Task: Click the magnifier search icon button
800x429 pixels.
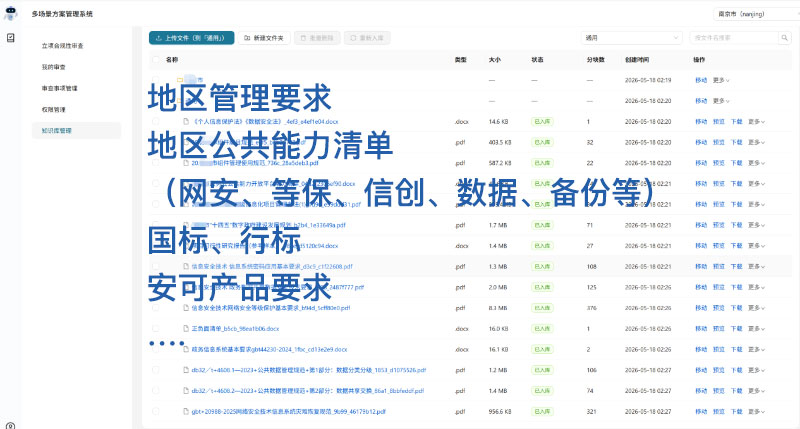Action: click(784, 38)
